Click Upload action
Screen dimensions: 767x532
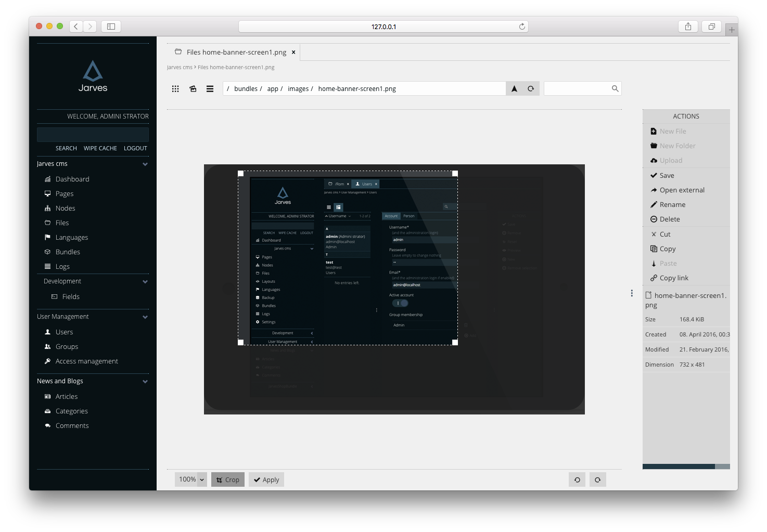(x=671, y=160)
